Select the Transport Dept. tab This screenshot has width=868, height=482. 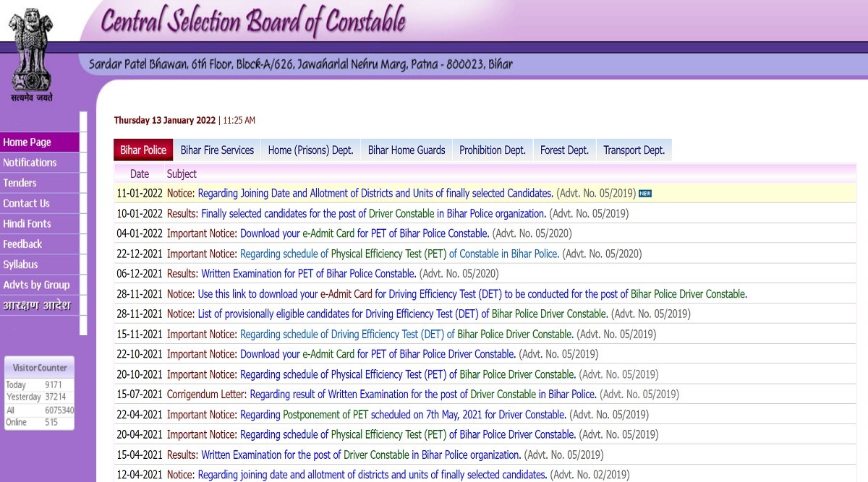[634, 150]
